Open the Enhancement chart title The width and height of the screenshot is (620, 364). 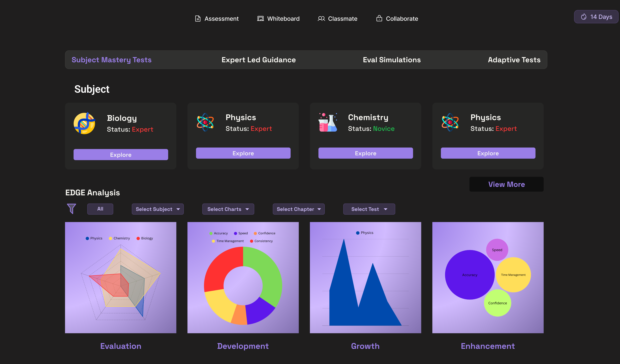(488, 346)
